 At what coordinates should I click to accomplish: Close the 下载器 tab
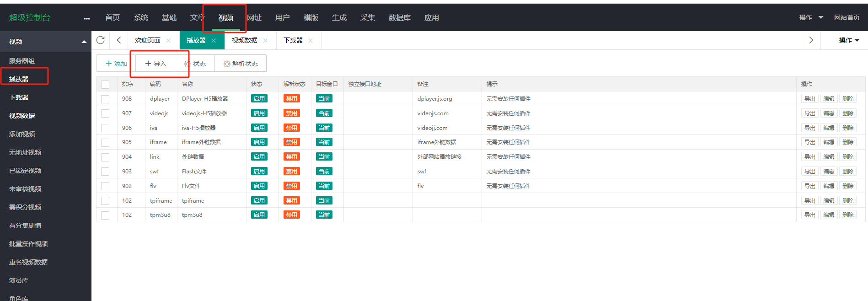[311, 40]
